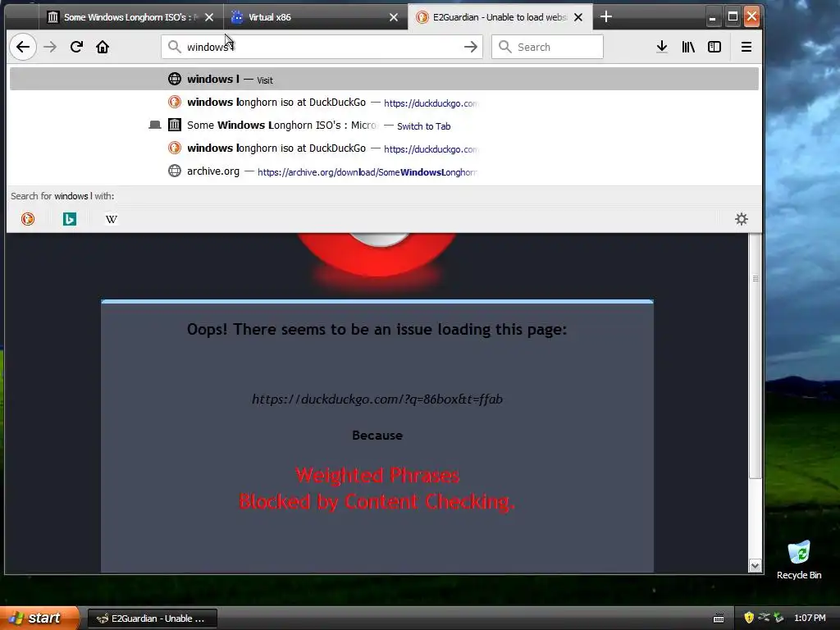
Task: Click the 'Oops! There seems to be an issue' heading
Action: coord(377,330)
